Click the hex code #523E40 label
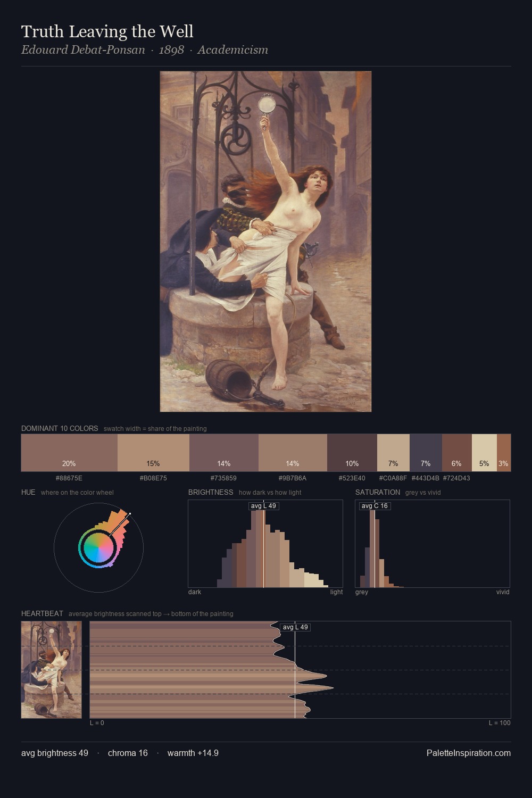The height and width of the screenshot is (798, 532). 352,478
